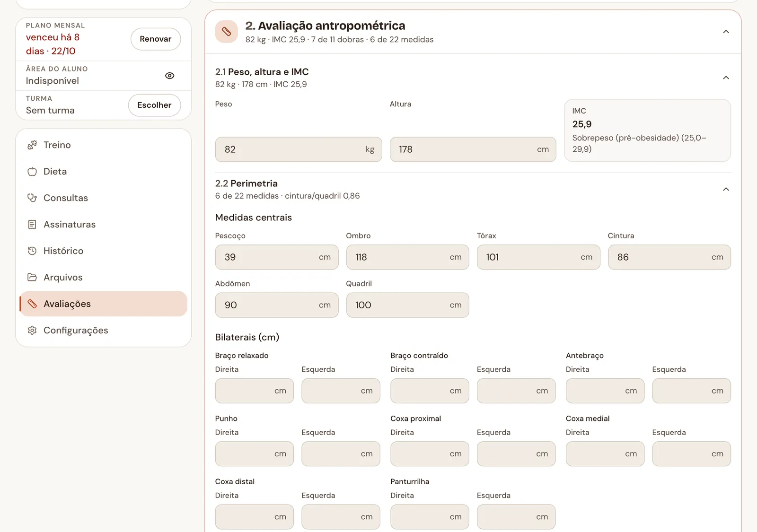Click the IMC 25,9 value
Viewport: 757px width, 532px height.
tap(582, 124)
